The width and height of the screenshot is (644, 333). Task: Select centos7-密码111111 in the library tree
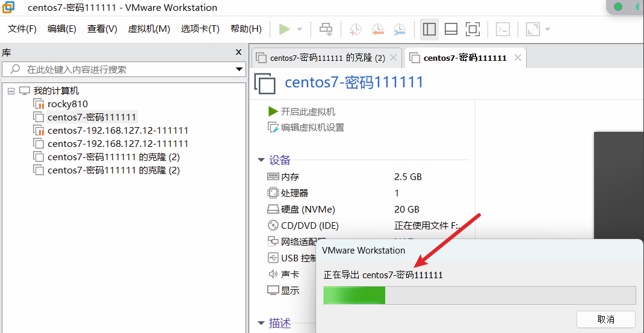coord(91,117)
